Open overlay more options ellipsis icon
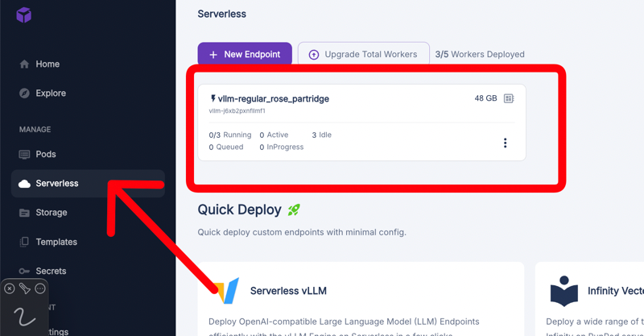This screenshot has height=336, width=644. click(39, 288)
